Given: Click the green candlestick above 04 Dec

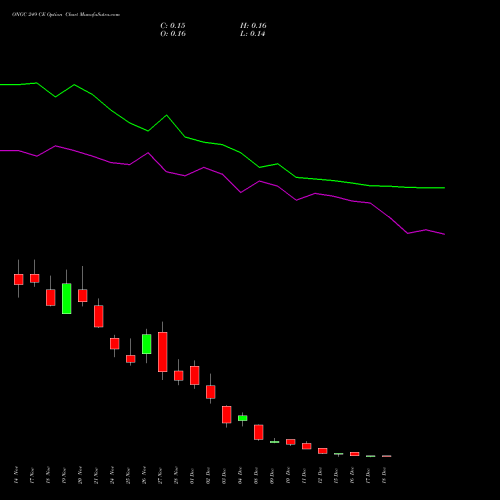Looking at the screenshot, I should coord(243,418).
